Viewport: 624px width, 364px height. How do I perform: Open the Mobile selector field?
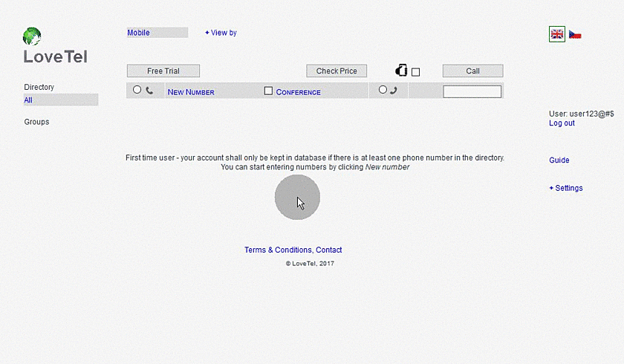[157, 33]
